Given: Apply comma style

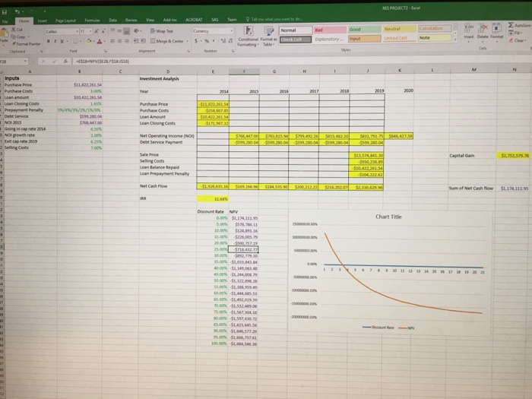Looking at the screenshot, I should click(x=214, y=41).
